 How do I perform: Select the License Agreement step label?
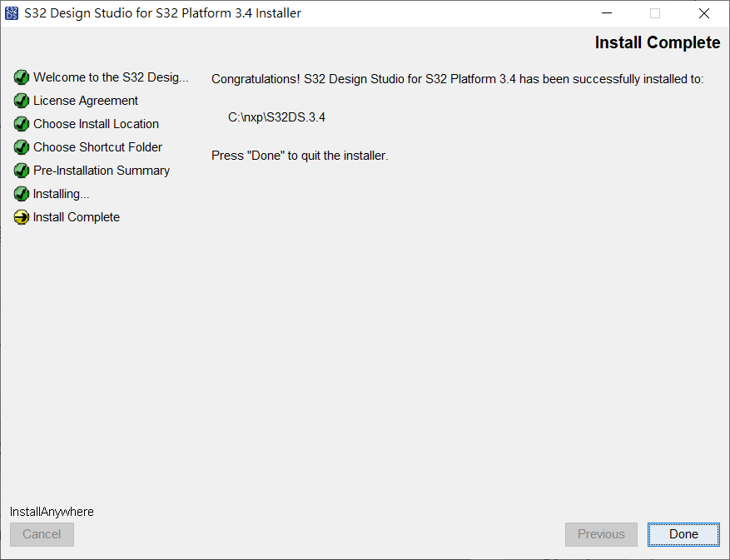pos(86,101)
